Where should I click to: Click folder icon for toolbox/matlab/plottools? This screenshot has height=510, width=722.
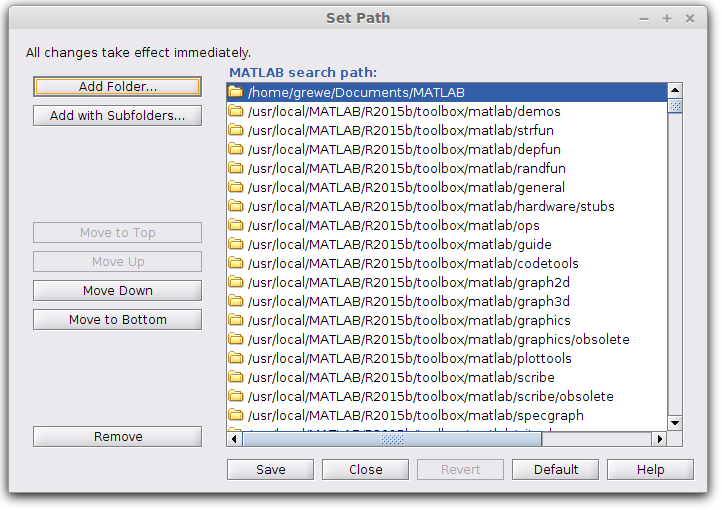click(x=236, y=358)
